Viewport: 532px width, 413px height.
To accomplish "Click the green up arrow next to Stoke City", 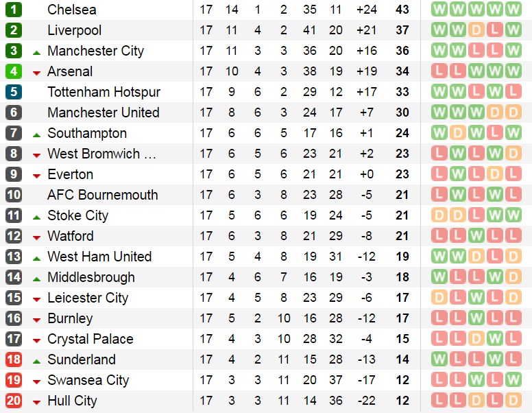I will pyautogui.click(x=36, y=216).
